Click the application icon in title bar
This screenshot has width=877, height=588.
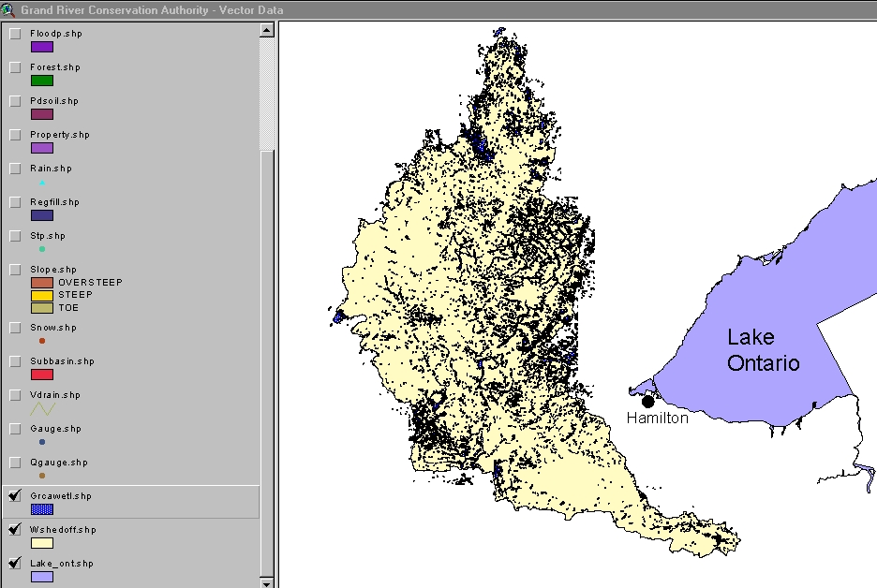click(x=7, y=9)
